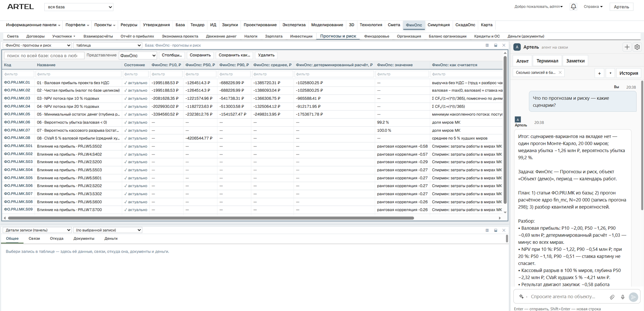Send the message with the arrow button
The height and width of the screenshot is (311, 644).
point(633,297)
